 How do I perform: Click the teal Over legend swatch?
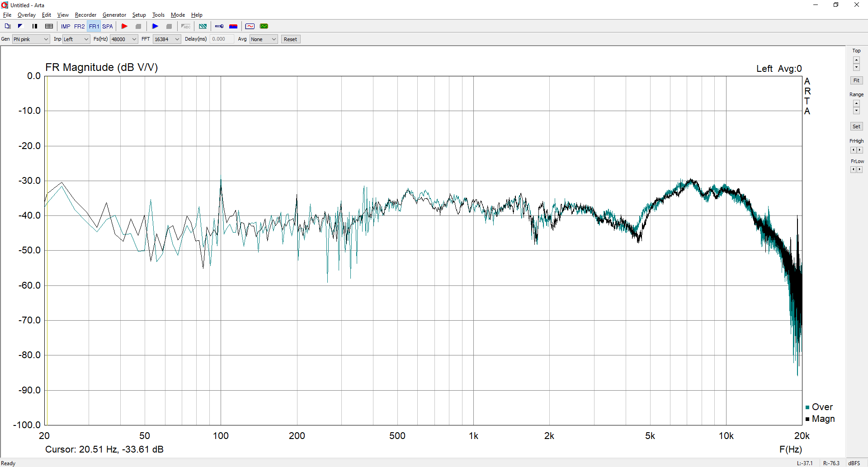click(x=807, y=407)
